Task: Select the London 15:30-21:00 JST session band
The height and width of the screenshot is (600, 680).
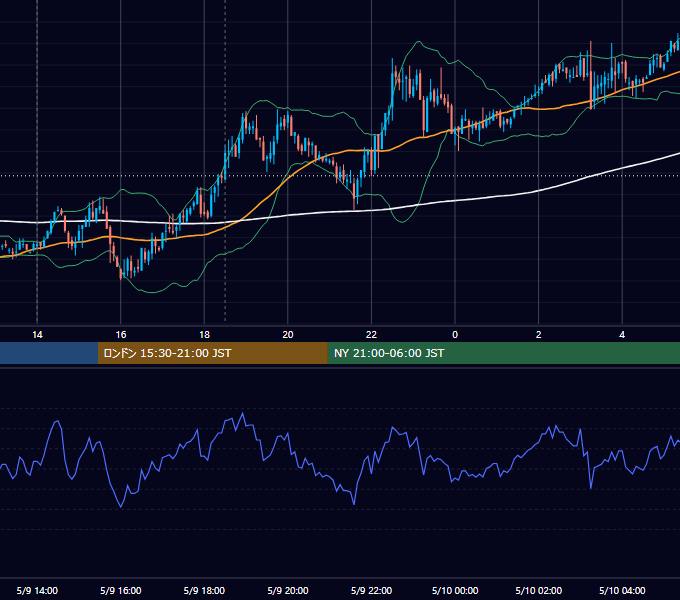Action: [212, 353]
